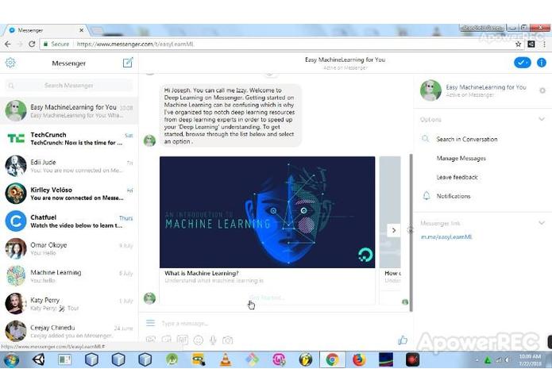This screenshot has height=392, width=552.
Task: Click the gear beside Easy MachineLearning profile
Action: [542, 90]
